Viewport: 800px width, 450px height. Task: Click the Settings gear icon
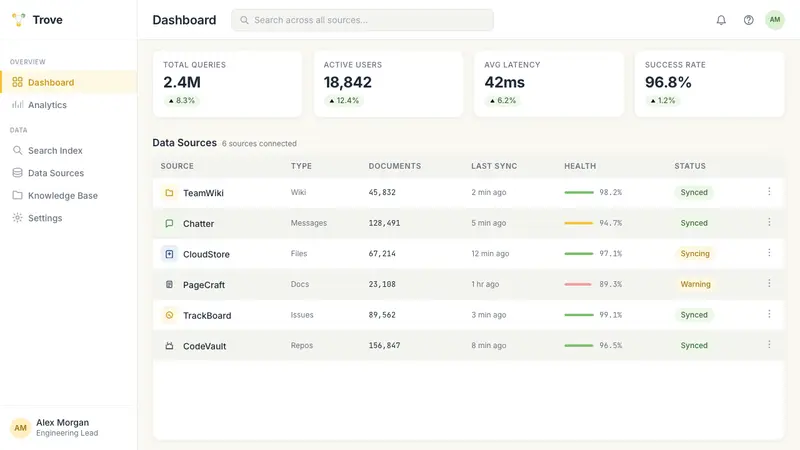[17, 218]
